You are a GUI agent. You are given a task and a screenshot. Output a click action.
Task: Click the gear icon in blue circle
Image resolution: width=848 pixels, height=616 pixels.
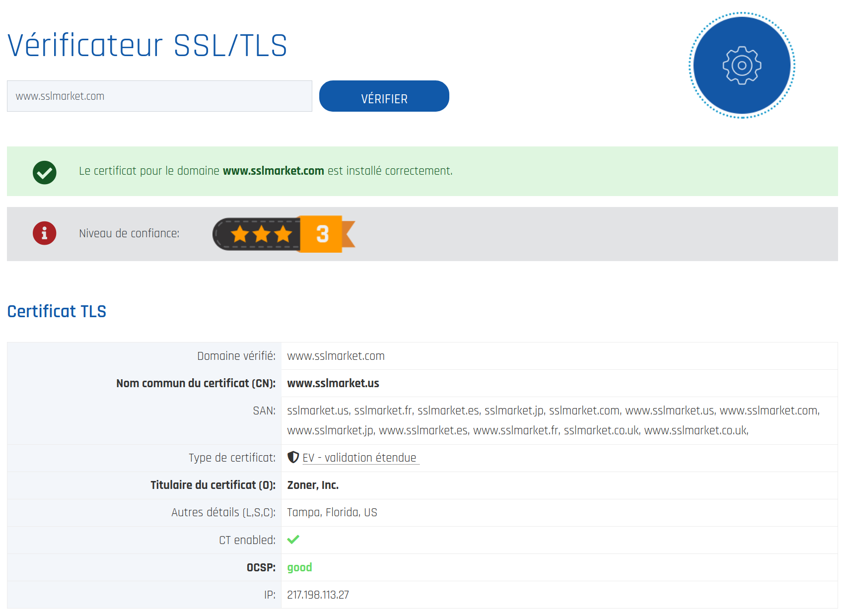742,66
